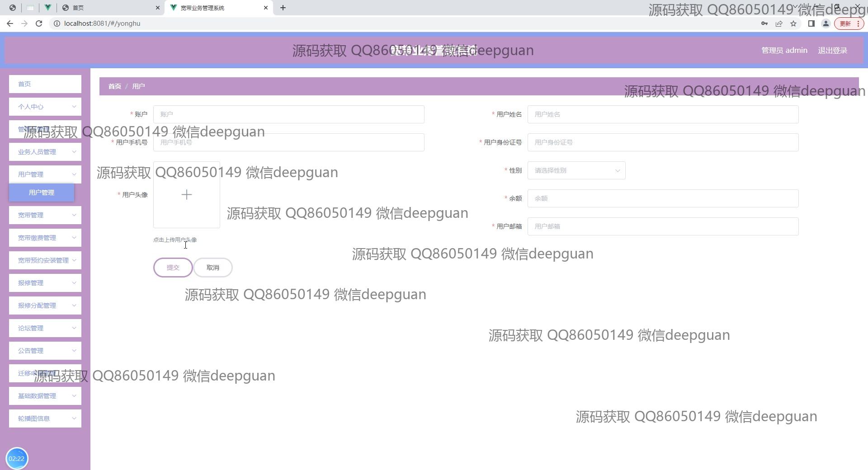Open the 性别 gender dropdown
868x470 pixels.
click(576, 170)
